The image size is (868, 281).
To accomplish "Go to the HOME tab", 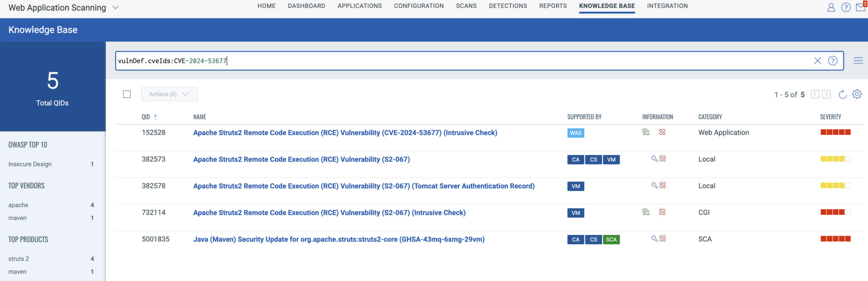I will [267, 6].
